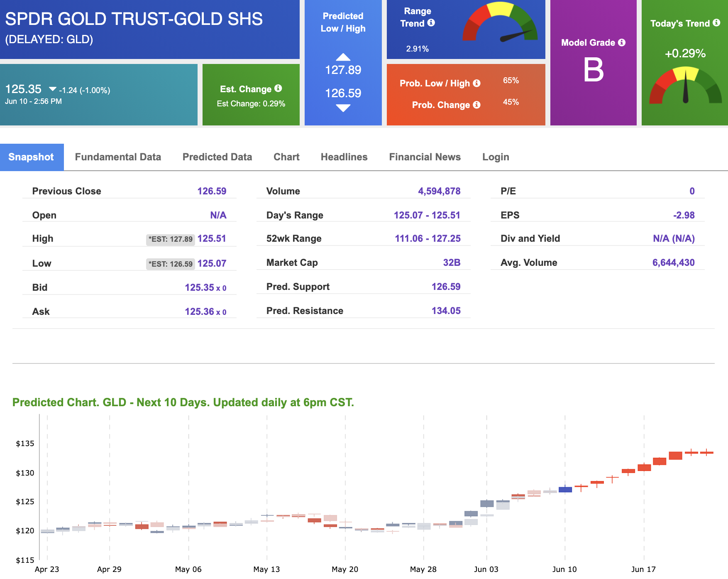The width and height of the screenshot is (728, 579).
Task: Click the High value 125.51
Action: point(212,238)
